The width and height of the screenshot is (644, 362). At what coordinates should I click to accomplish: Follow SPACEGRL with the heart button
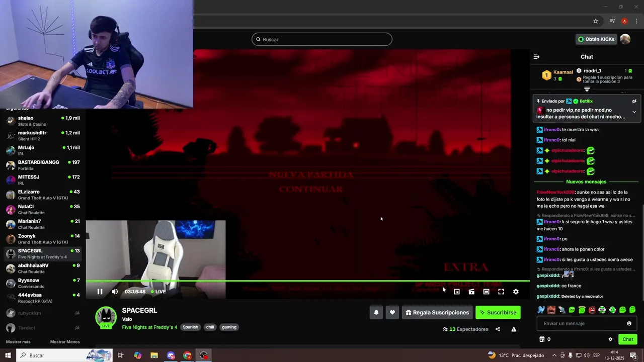[x=392, y=312]
